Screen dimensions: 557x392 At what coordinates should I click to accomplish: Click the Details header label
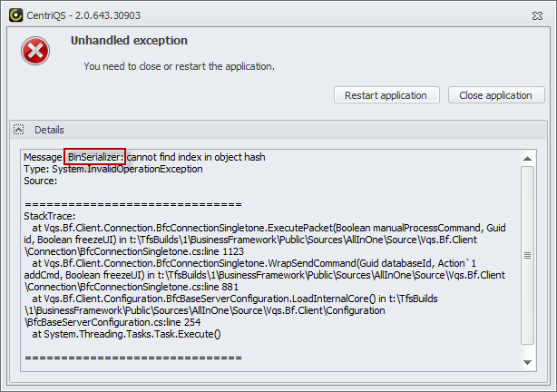coord(49,130)
